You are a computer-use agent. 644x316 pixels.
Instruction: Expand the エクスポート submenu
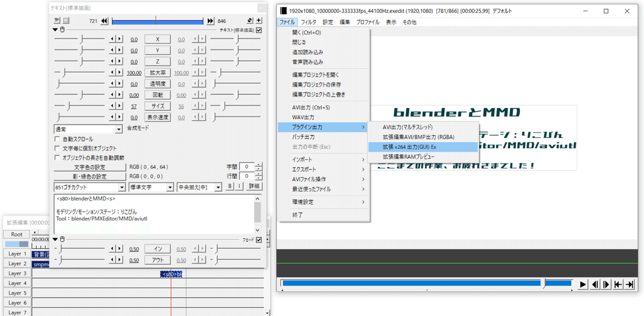pos(324,169)
